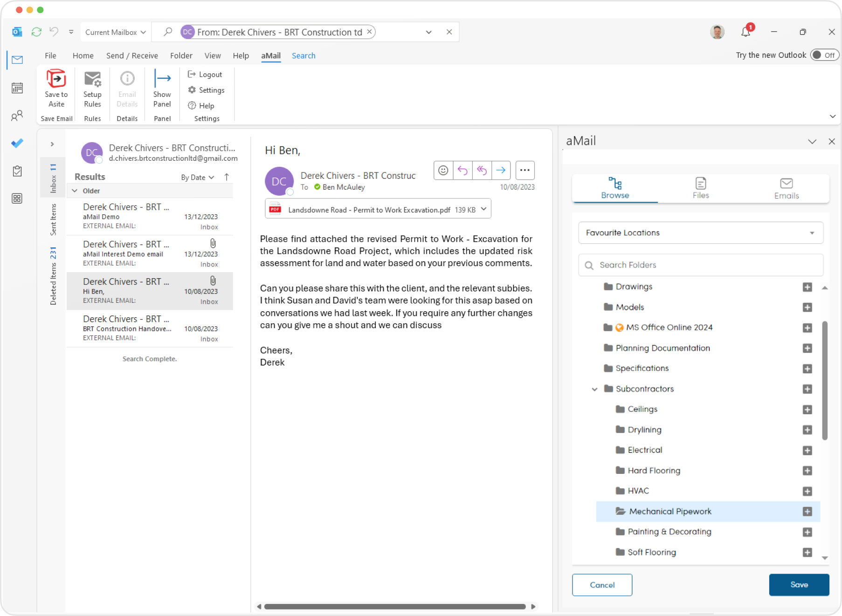Reverse sort order arrow in Results

227,177
